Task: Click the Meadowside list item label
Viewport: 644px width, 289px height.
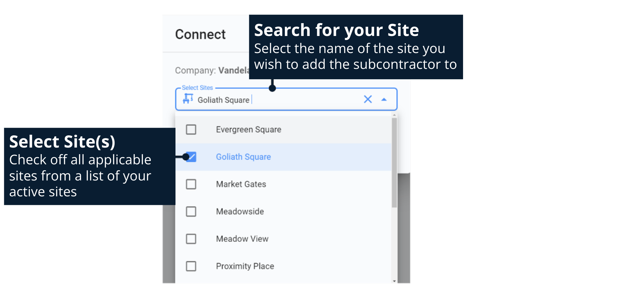Action: pyautogui.click(x=240, y=212)
